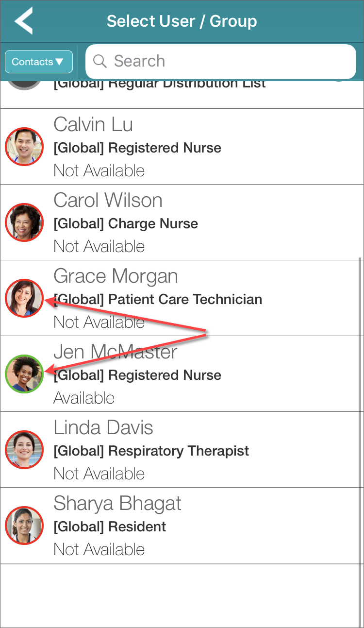Pick Jen McMaster's Available status text
Viewport: 364px width, 628px height.
[x=84, y=398]
